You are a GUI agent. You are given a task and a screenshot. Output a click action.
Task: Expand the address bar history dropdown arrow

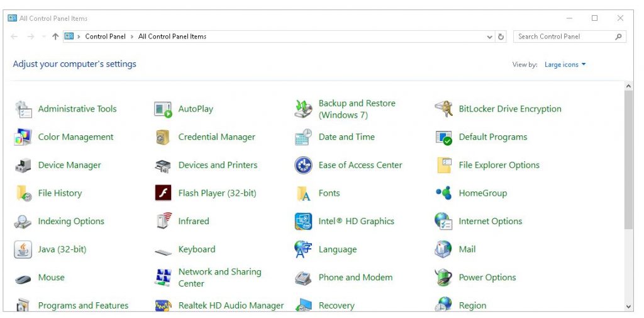(x=489, y=37)
